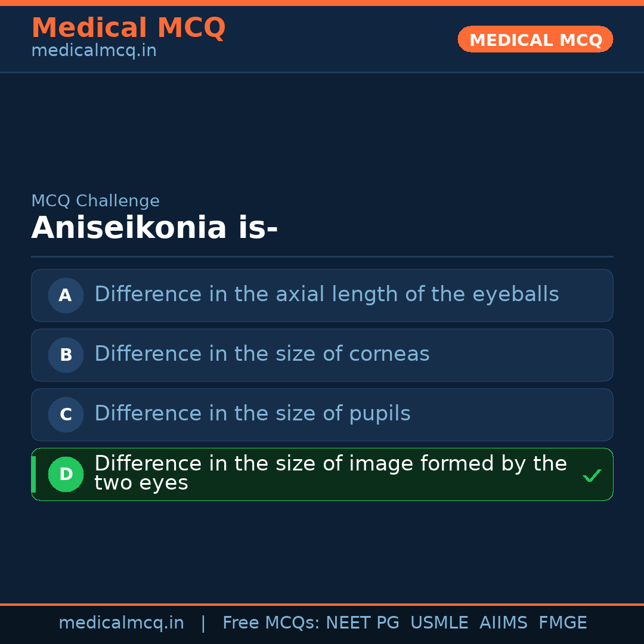
Task: Choose AIIMS in the footer
Action: (503, 623)
